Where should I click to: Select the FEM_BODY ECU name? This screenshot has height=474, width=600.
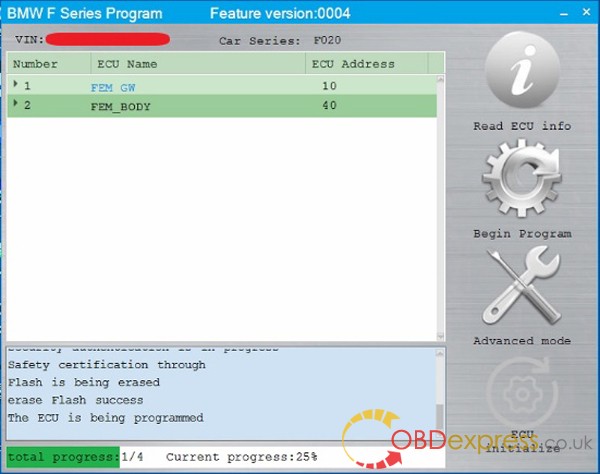pyautogui.click(x=121, y=107)
